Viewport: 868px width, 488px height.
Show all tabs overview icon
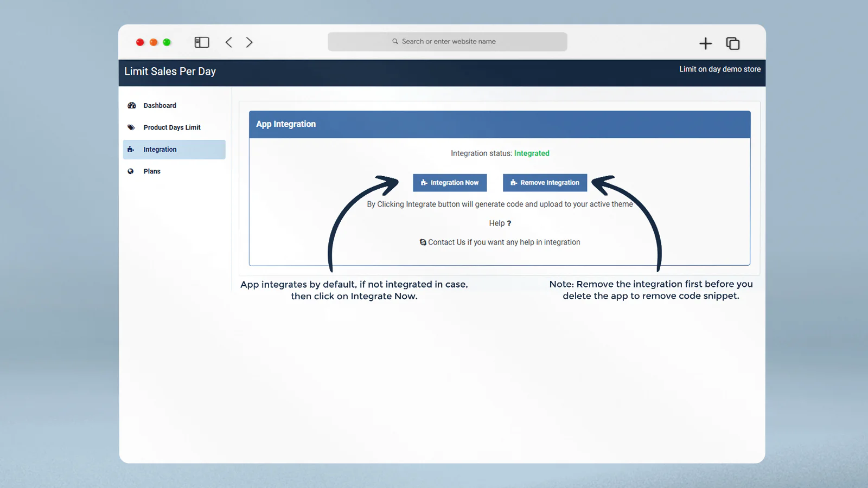[x=733, y=43]
